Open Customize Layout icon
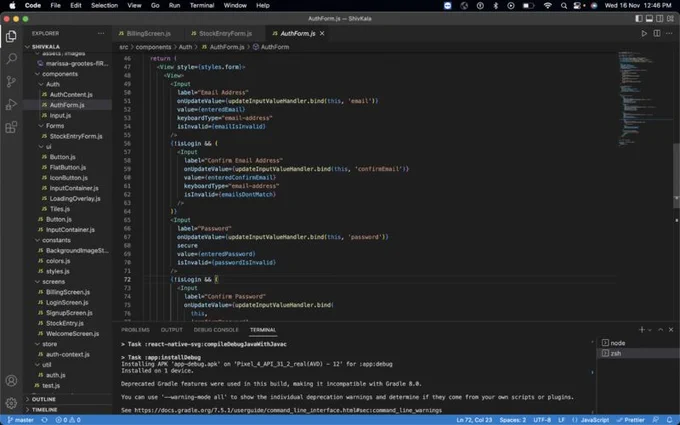680x425 pixels. pos(670,19)
